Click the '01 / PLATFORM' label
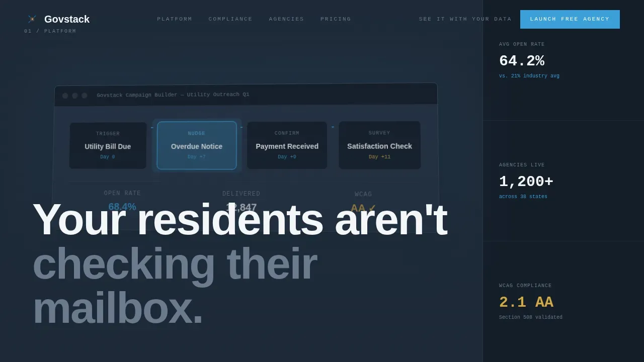Viewport: 644px width, 362px height. 50,31
